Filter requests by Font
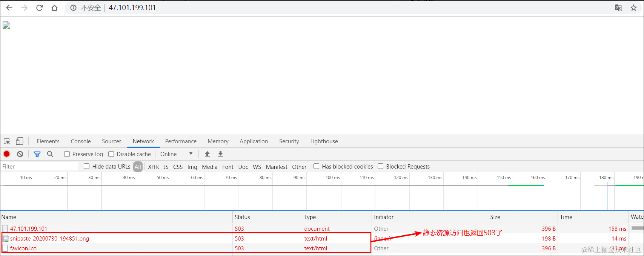Viewport: 644px width, 256px height. pos(228,167)
